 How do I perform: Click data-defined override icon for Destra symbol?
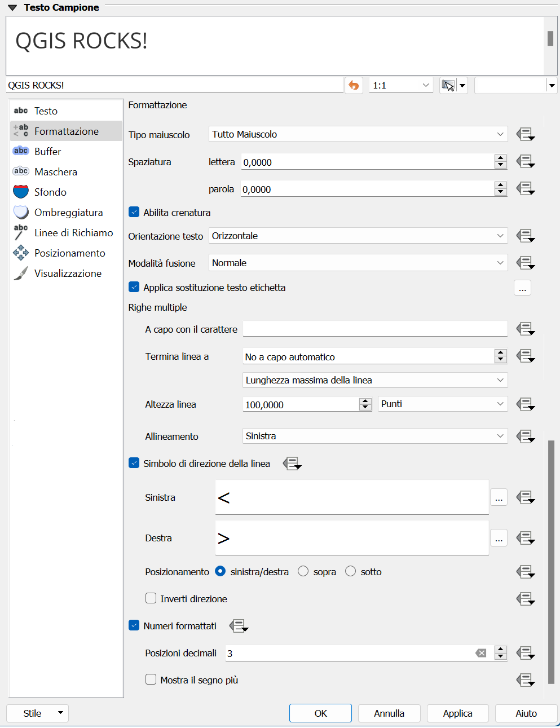pos(525,538)
